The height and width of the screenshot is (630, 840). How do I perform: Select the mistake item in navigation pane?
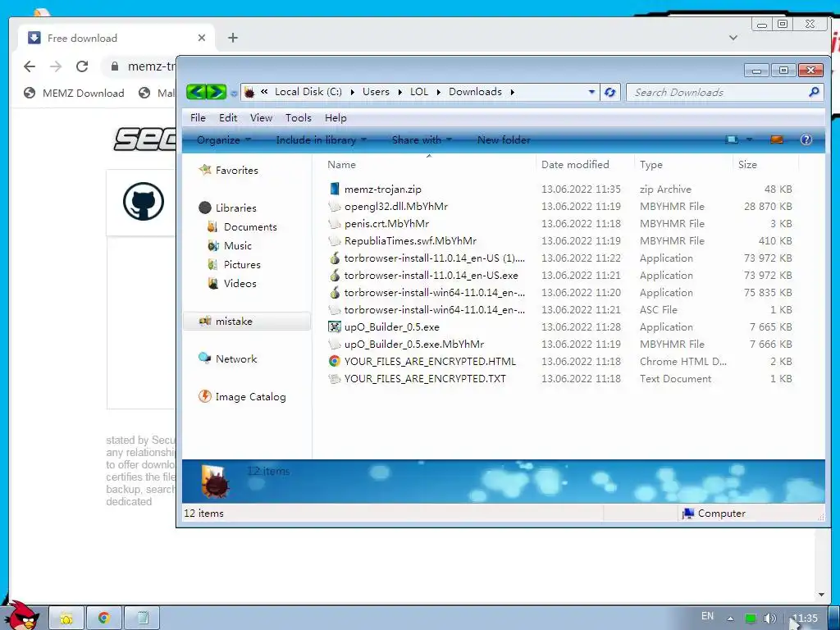tap(246, 322)
